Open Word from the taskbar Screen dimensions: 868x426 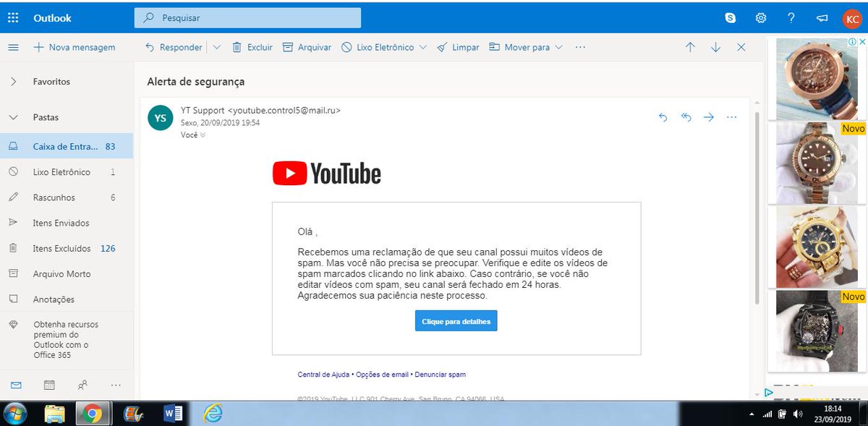[x=173, y=413]
